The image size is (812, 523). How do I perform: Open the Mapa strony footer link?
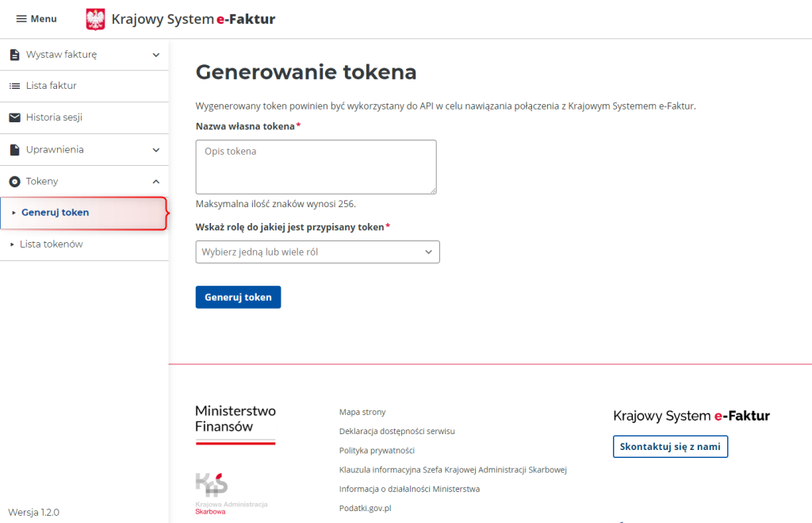coord(362,412)
